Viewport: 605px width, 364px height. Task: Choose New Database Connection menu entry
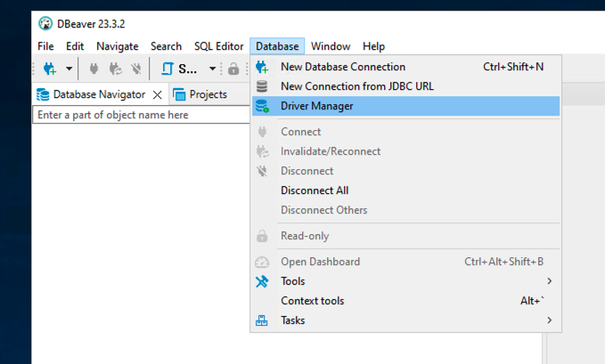pyautogui.click(x=406, y=67)
